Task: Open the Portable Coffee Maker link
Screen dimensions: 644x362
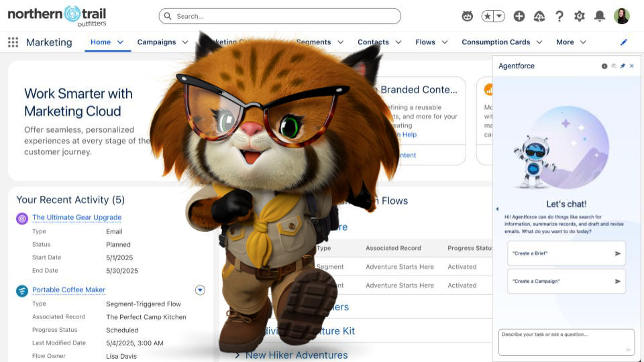Action: [68, 290]
